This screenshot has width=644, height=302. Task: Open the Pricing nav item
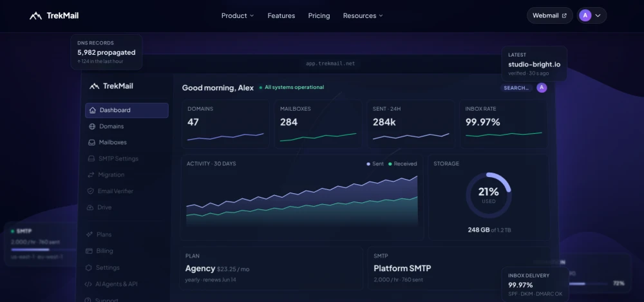pyautogui.click(x=319, y=15)
